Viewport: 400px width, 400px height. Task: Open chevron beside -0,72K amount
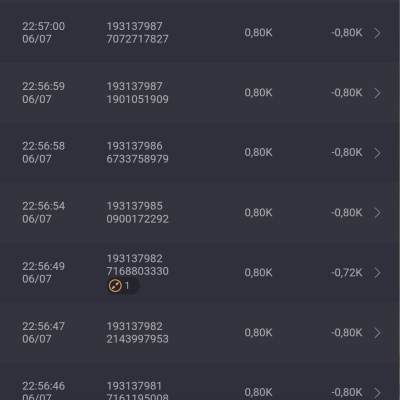click(x=377, y=273)
